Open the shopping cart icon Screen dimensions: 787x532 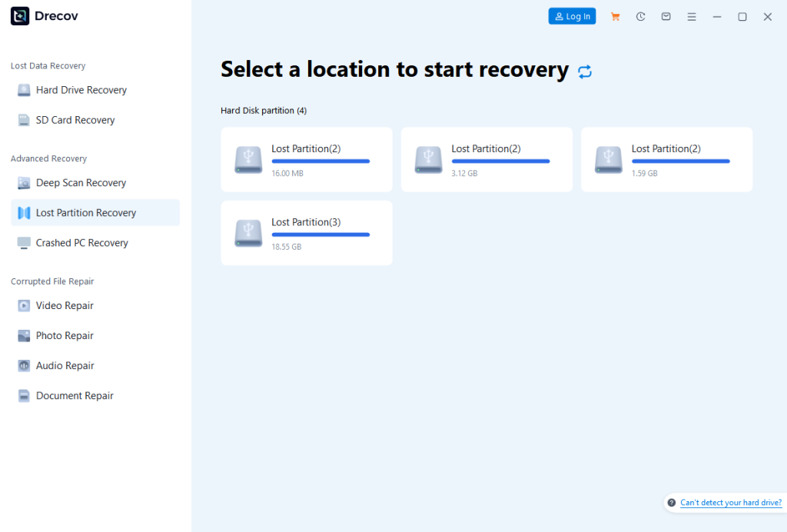point(615,16)
